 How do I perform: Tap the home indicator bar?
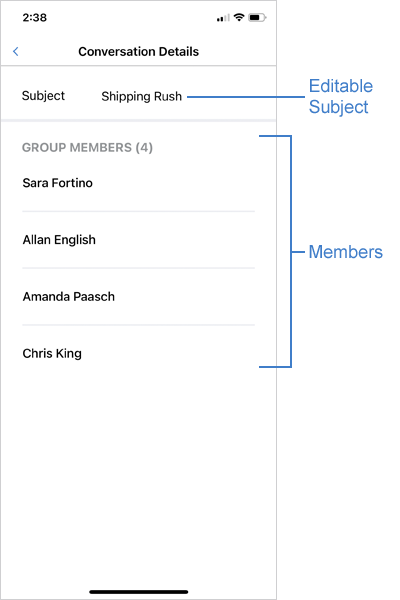(139, 592)
